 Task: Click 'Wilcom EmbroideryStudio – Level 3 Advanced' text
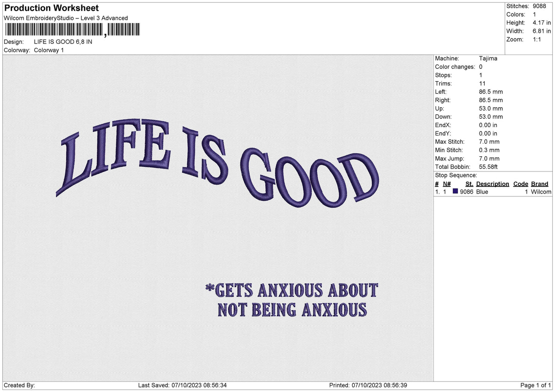pyautogui.click(x=66, y=18)
